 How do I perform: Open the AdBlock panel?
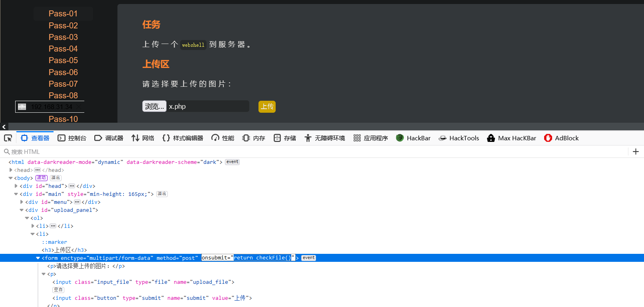pos(561,138)
